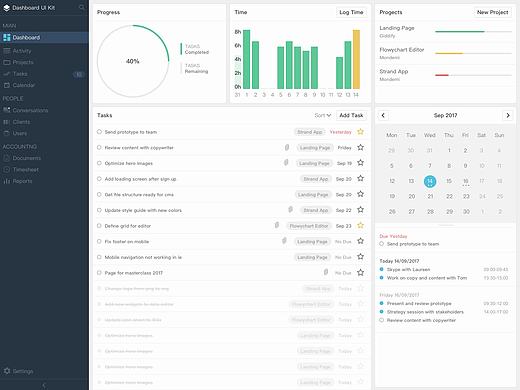520x390 pixels.
Task: Click Flowychart Editor yellow progress bar
Action: (449, 53)
